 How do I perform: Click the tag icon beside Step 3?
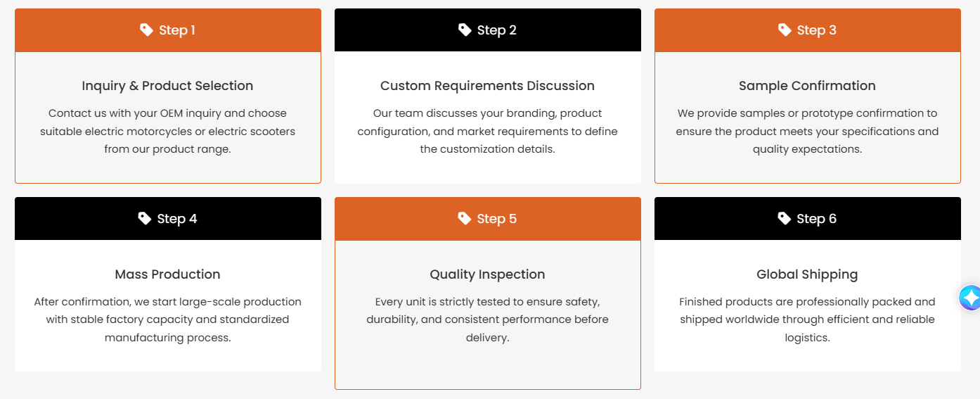point(785,30)
